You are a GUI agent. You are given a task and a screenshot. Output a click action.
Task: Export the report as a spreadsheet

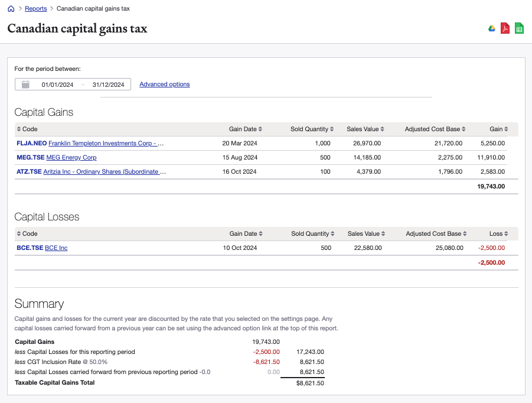pyautogui.click(x=519, y=28)
